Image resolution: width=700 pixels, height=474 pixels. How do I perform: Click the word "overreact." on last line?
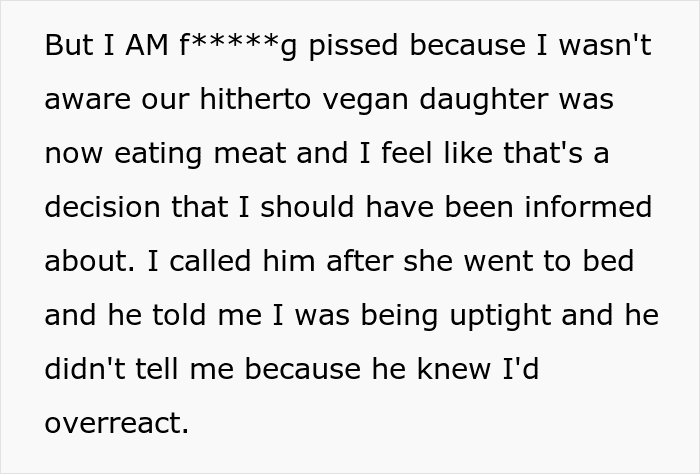[117, 424]
